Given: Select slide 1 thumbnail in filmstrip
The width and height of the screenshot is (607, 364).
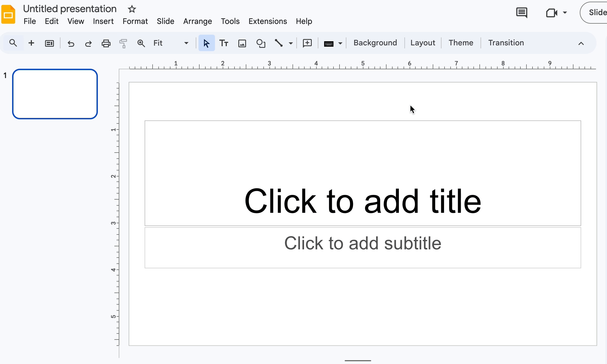Looking at the screenshot, I should pyautogui.click(x=55, y=94).
